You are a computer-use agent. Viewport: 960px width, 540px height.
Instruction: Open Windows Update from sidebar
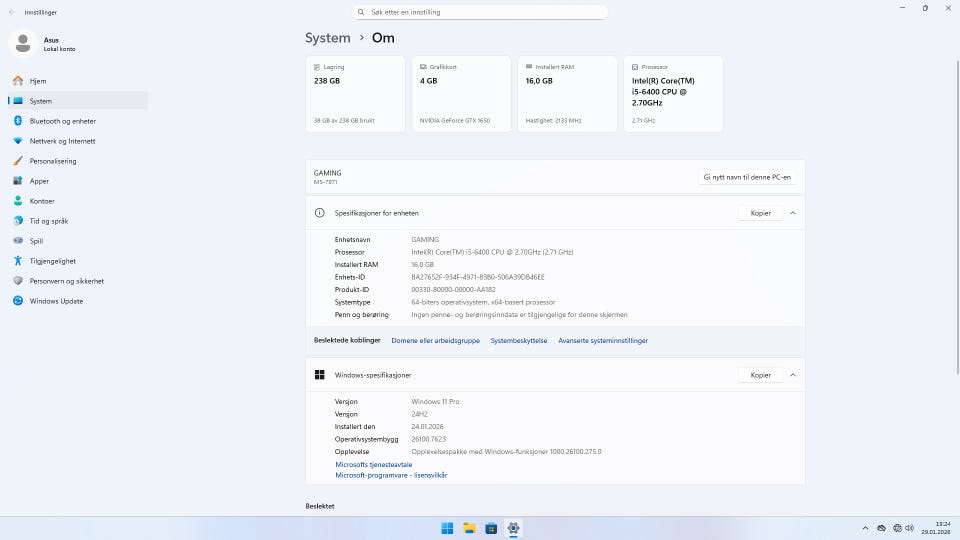[56, 301]
